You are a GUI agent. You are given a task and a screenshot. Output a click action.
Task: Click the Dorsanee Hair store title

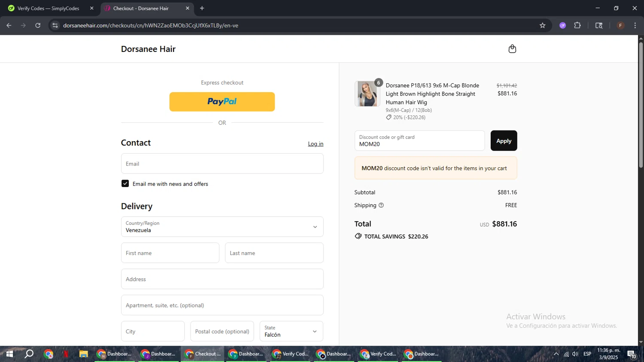point(148,49)
